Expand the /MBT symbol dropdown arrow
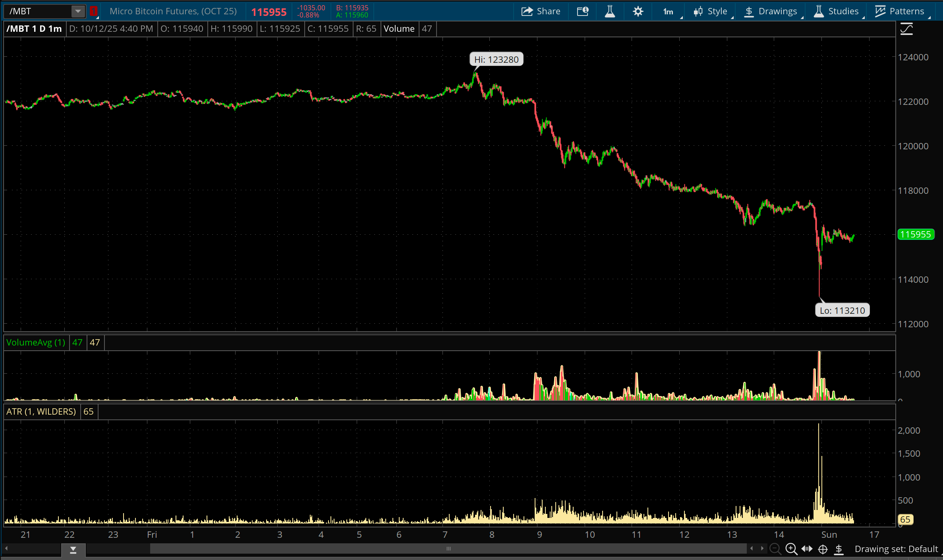943x560 pixels. point(78,11)
